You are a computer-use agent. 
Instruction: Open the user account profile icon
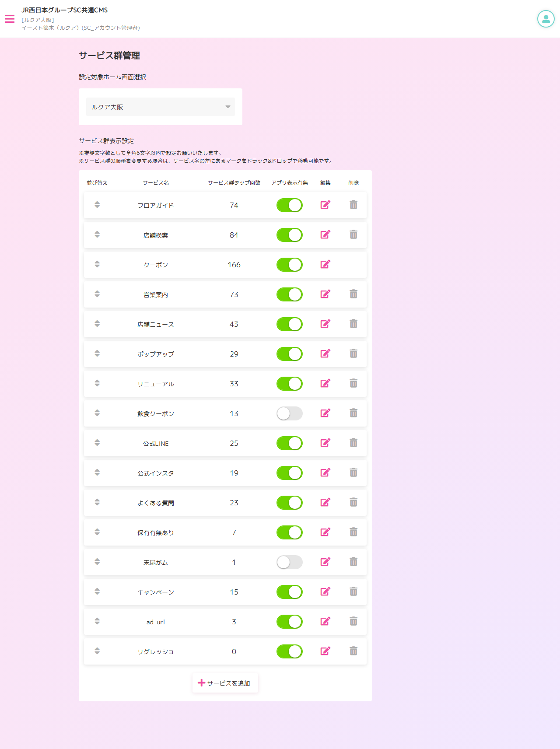click(x=546, y=19)
